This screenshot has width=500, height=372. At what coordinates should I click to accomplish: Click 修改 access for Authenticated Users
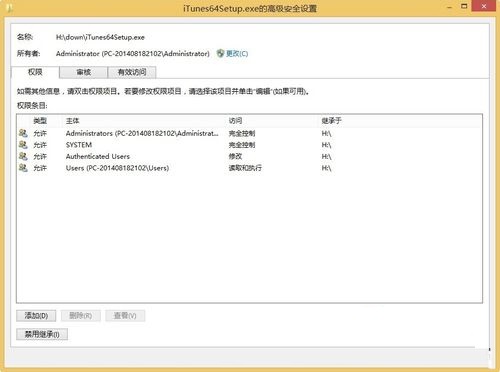pos(235,156)
